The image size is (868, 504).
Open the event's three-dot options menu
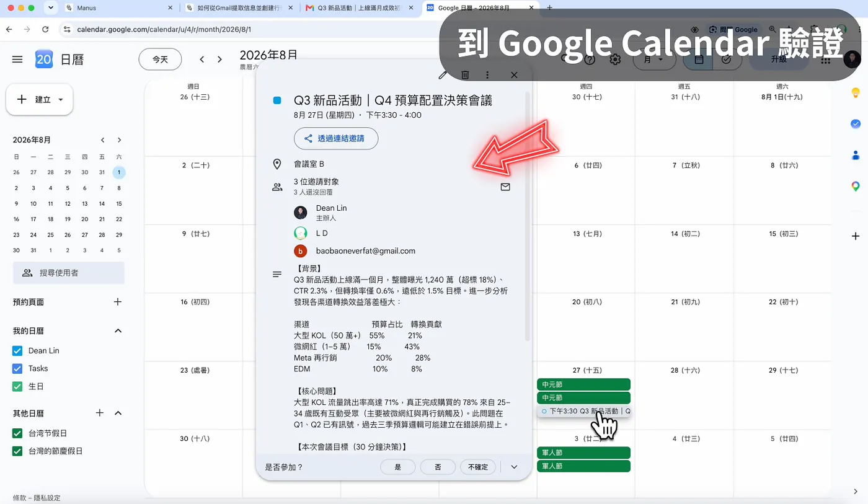click(487, 75)
